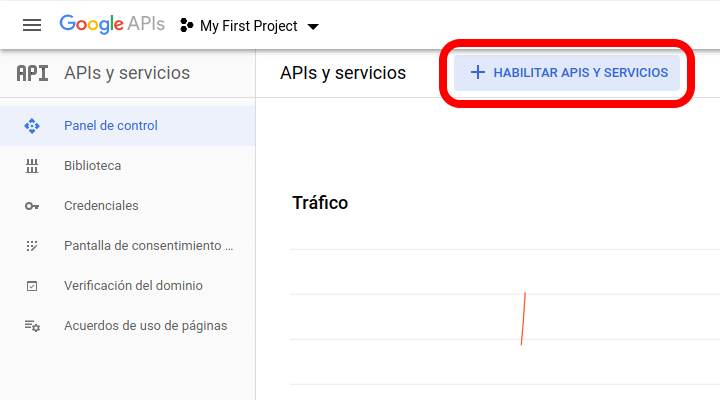Open the Credenciales page
This screenshot has width=720, height=400.
[127, 206]
